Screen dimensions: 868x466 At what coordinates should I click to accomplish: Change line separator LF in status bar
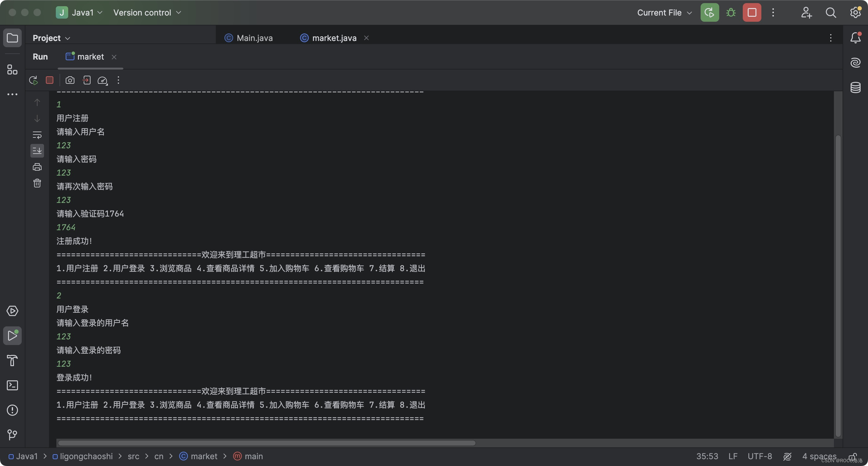pos(733,456)
